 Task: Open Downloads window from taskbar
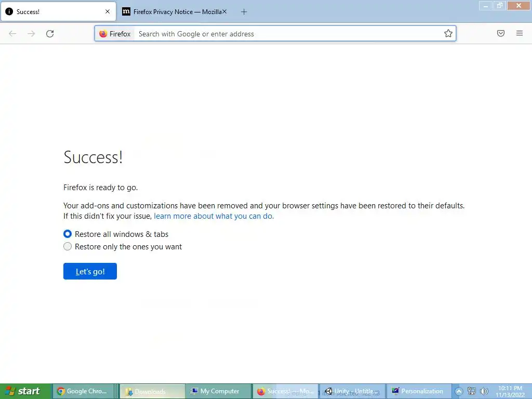pyautogui.click(x=152, y=391)
